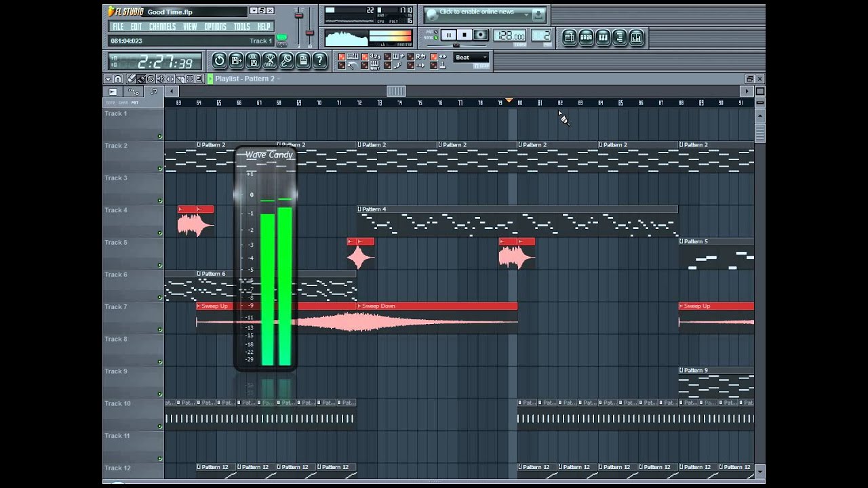Open the mixer window
The height and width of the screenshot is (488, 868).
pyautogui.click(x=636, y=37)
